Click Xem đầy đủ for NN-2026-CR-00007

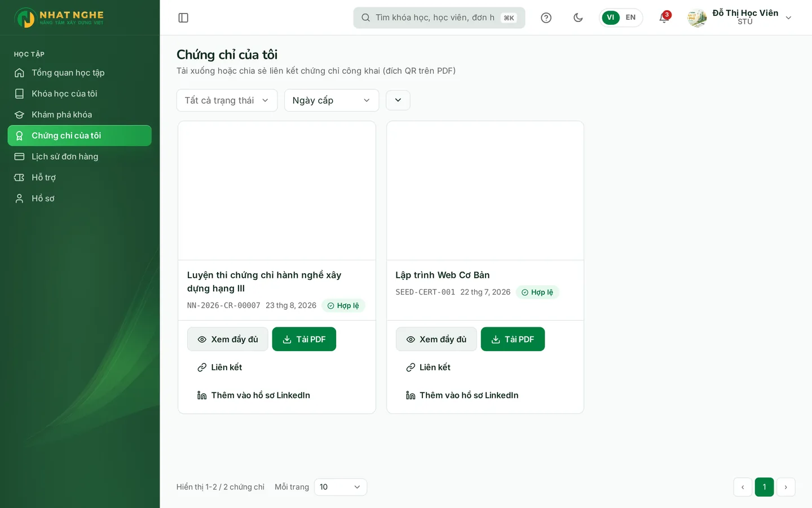(228, 339)
